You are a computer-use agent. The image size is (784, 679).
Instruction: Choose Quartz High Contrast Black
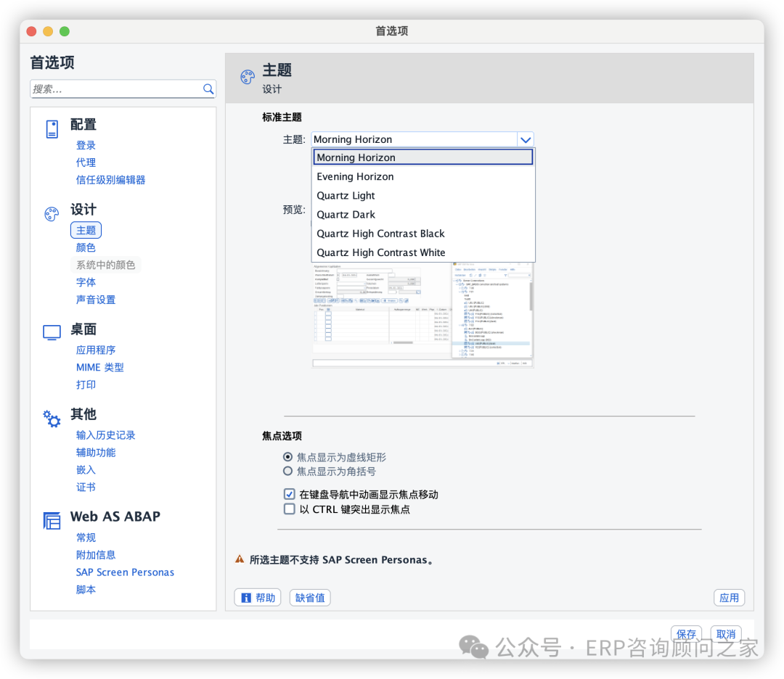(423, 234)
